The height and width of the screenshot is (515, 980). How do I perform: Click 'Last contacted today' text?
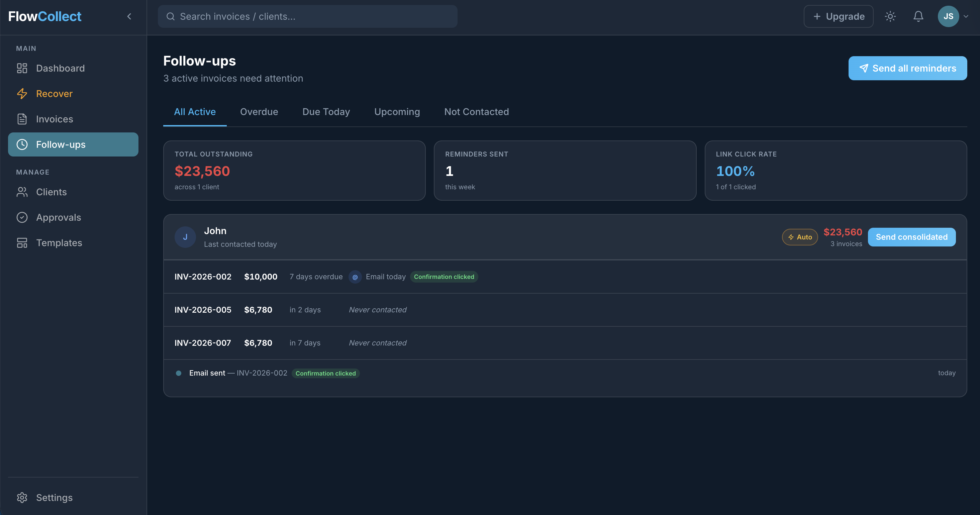pos(240,244)
